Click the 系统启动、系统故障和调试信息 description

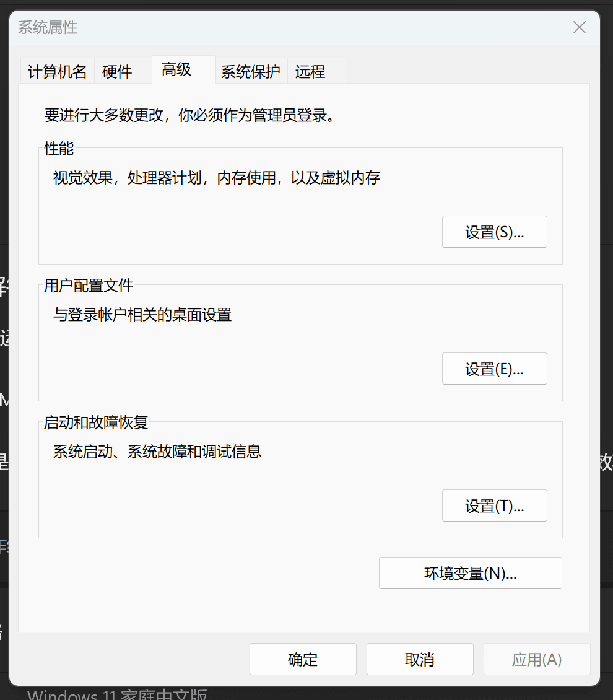pos(157,452)
